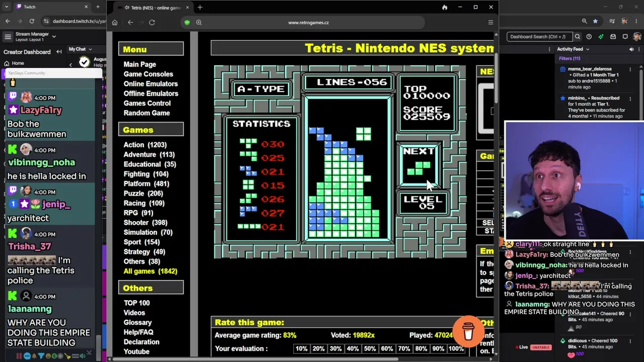Select All games (1842) category

[x=150, y=271]
